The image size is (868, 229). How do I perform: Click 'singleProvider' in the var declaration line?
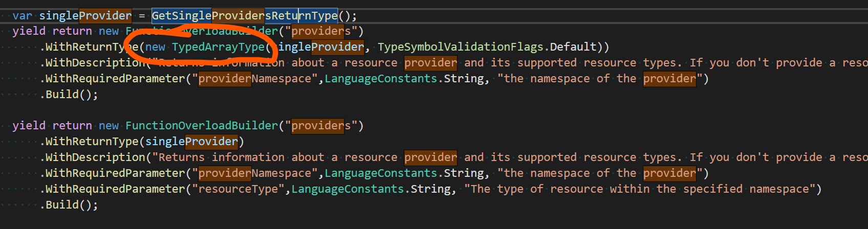pos(85,16)
